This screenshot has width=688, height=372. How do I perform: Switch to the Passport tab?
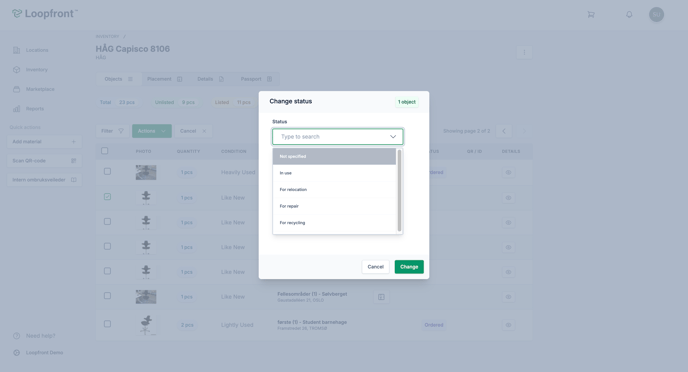tap(256, 79)
